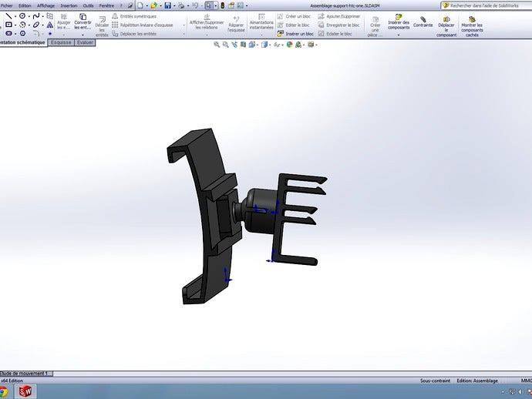The height and width of the screenshot is (399, 532).
Task: Select the Sketch Fillet tool
Action: 36,33
